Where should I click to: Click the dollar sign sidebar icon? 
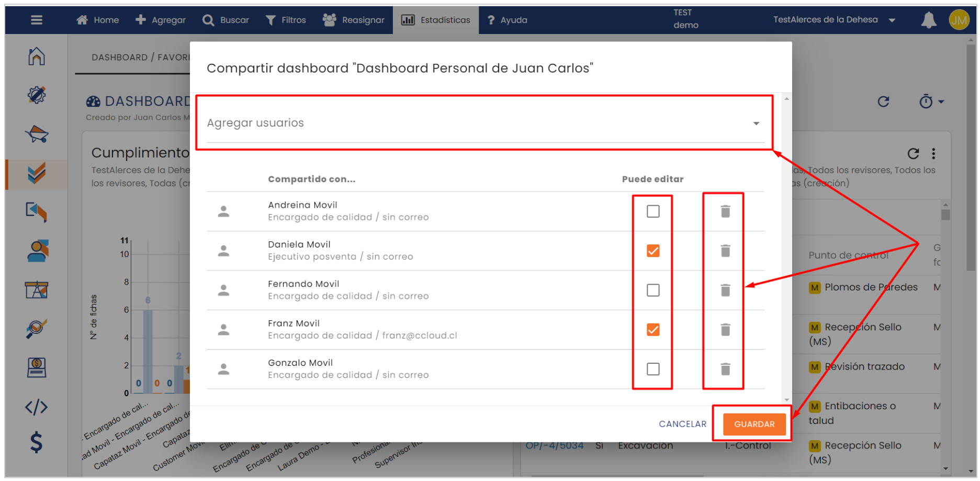pyautogui.click(x=37, y=442)
